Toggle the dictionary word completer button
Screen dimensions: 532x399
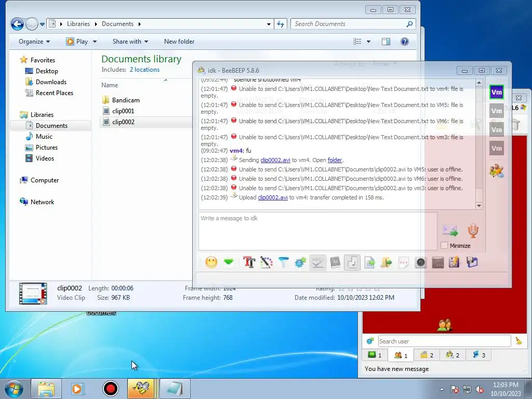[x=335, y=262]
